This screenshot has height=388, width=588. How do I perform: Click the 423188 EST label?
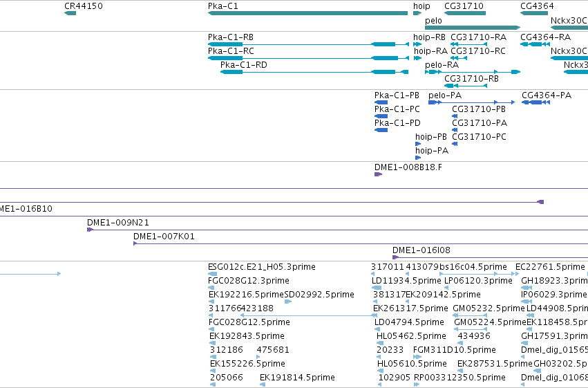point(257,308)
